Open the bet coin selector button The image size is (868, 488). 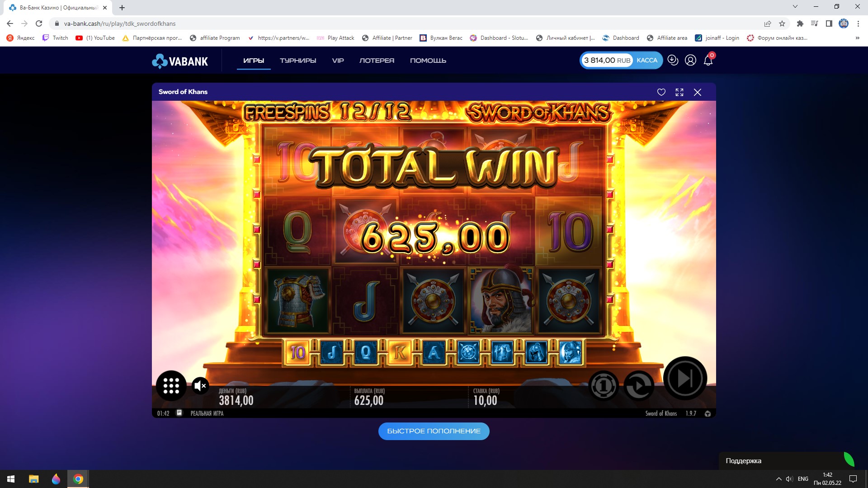click(x=603, y=385)
